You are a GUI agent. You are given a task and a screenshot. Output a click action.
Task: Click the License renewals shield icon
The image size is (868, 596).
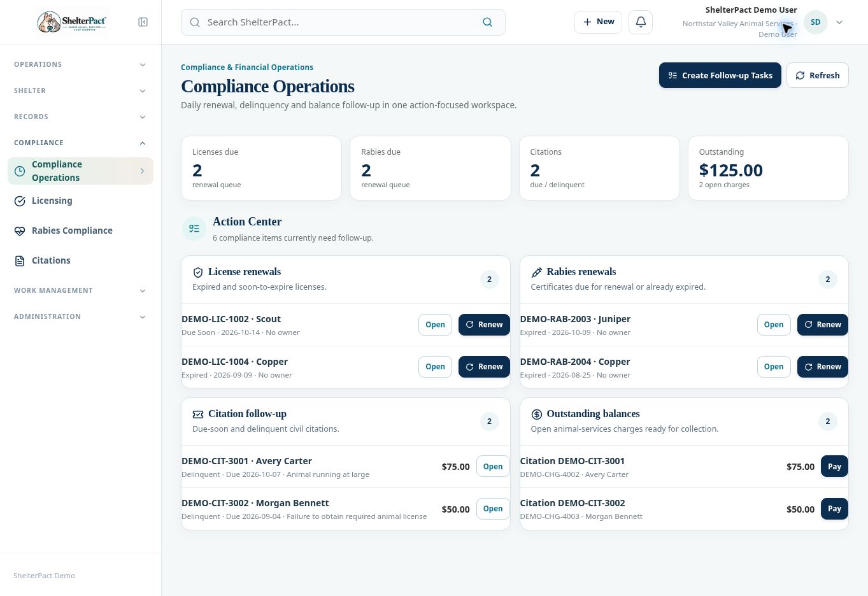tap(198, 273)
